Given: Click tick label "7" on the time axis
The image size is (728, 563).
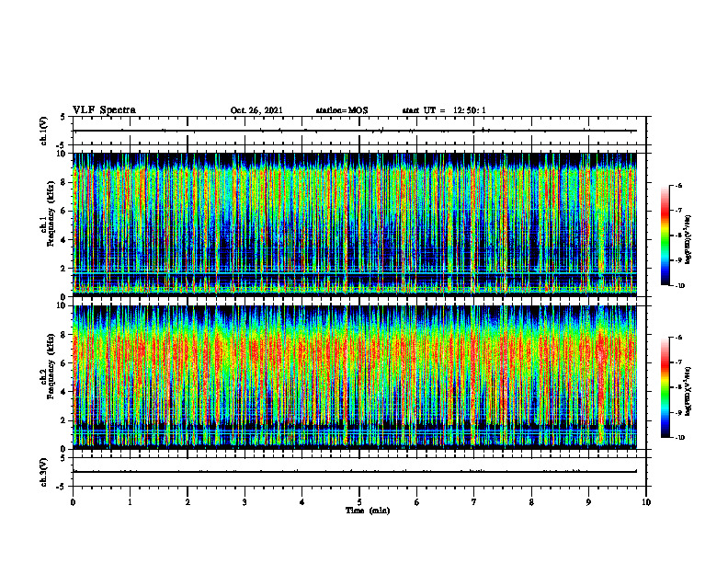Looking at the screenshot, I should click(x=474, y=502).
